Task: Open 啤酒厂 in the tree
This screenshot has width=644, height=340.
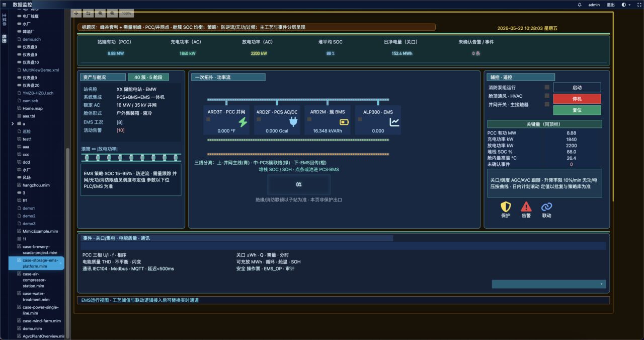Action: 28,31
